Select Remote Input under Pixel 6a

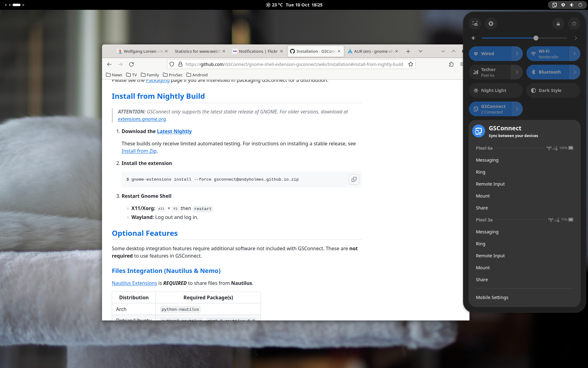pos(524,184)
